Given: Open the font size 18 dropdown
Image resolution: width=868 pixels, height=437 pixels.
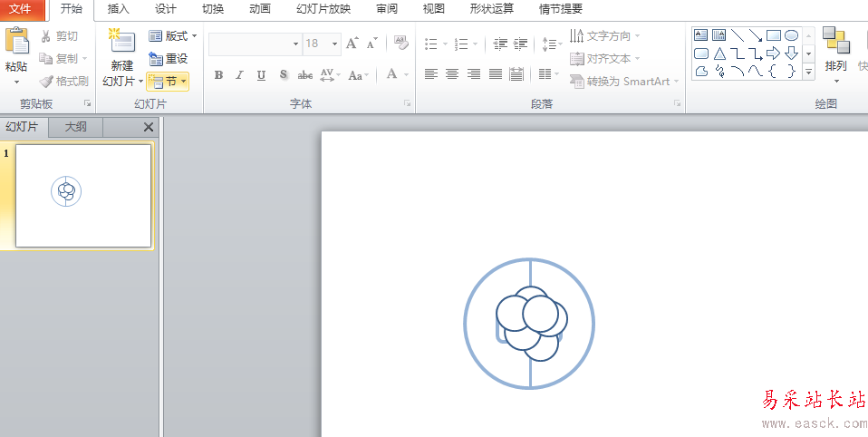Looking at the screenshot, I should (x=335, y=44).
